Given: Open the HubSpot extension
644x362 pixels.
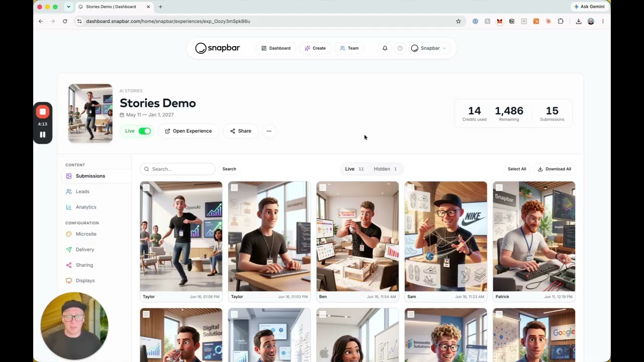Looking at the screenshot, I should [x=536, y=21].
